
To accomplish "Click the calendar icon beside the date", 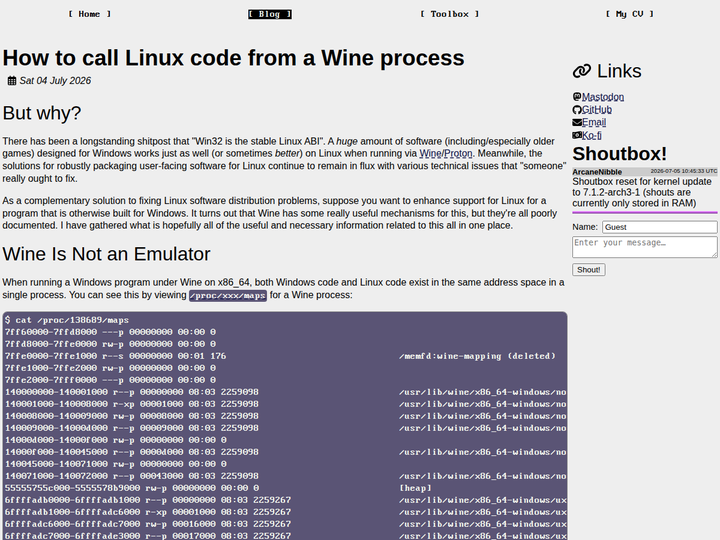I will (12, 81).
